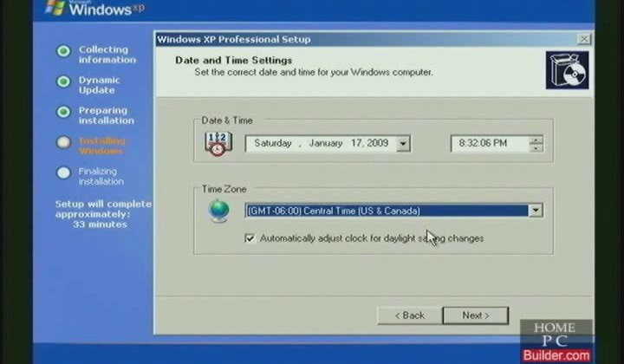Click the Preparing installation step bullet

tap(63, 112)
